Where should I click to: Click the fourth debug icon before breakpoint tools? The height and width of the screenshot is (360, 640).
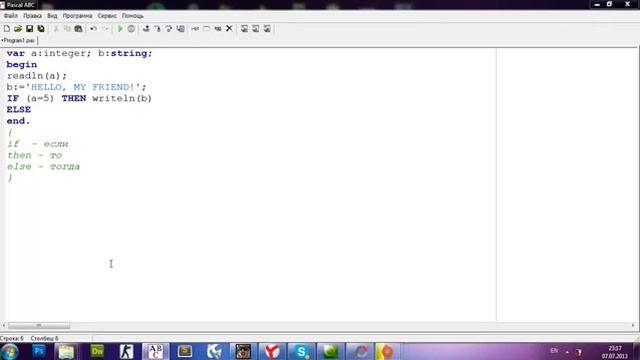[x=180, y=29]
